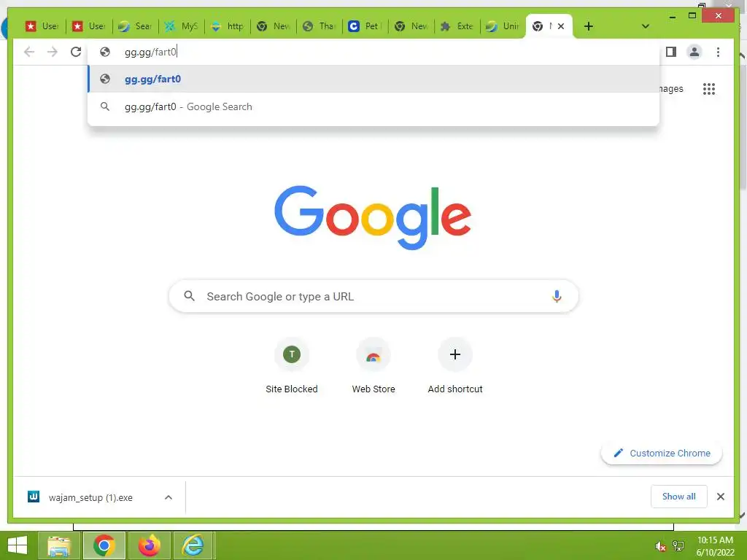Image resolution: width=747 pixels, height=560 pixels.
Task: Click the browser Back arrow
Action: click(29, 52)
